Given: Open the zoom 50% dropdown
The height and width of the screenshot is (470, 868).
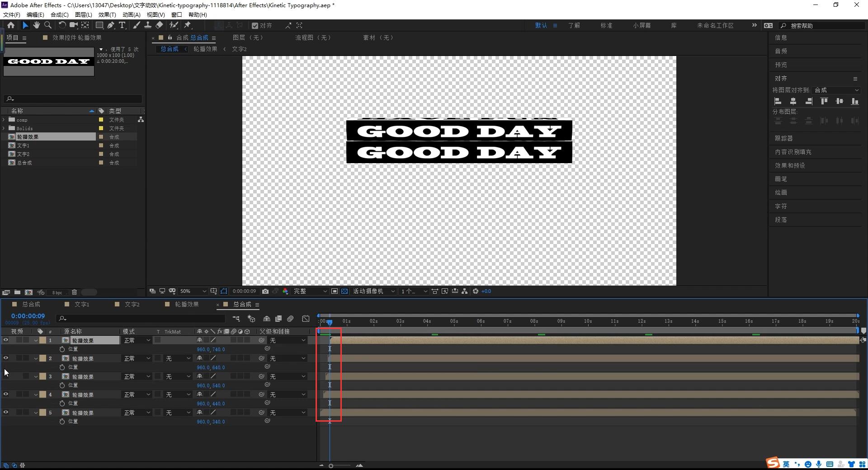Looking at the screenshot, I should [x=193, y=291].
